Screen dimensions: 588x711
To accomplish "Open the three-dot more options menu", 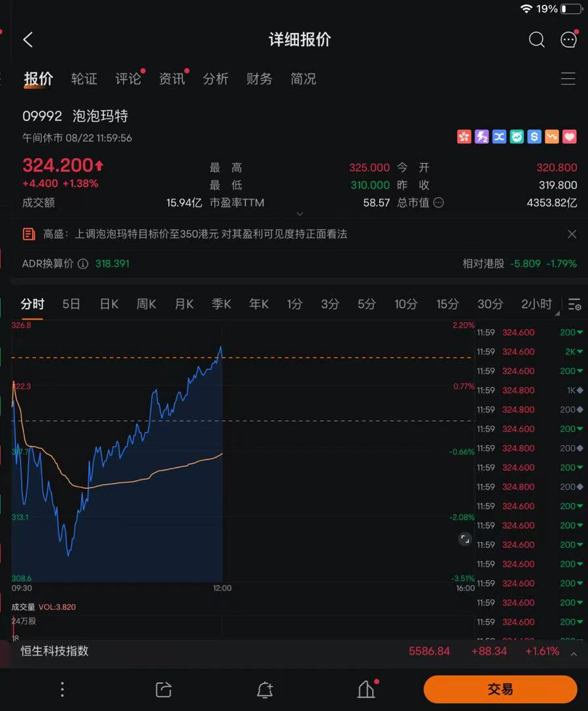I will click(63, 689).
